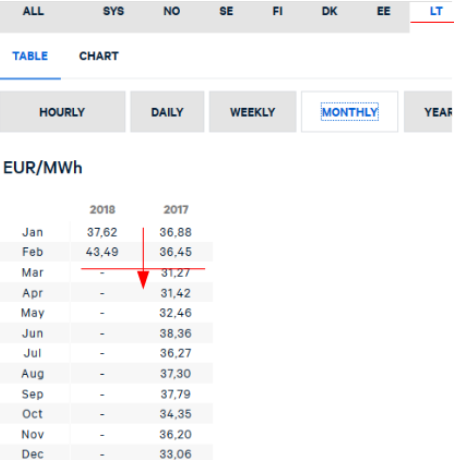Click the 2018 column header

point(102,210)
